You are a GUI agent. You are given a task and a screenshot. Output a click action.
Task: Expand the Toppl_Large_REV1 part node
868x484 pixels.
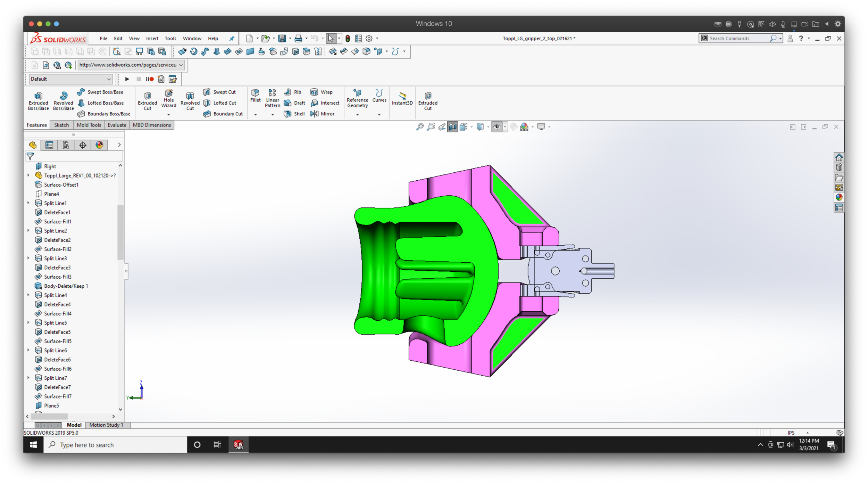(x=28, y=175)
